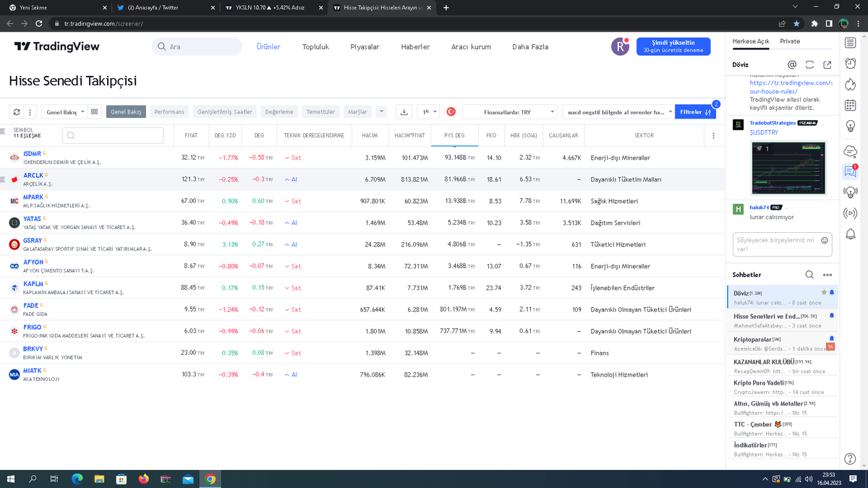This screenshot has height=488, width=868.
Task: Toggle the flag filter beside SEMBOL header
Action: click(4, 132)
